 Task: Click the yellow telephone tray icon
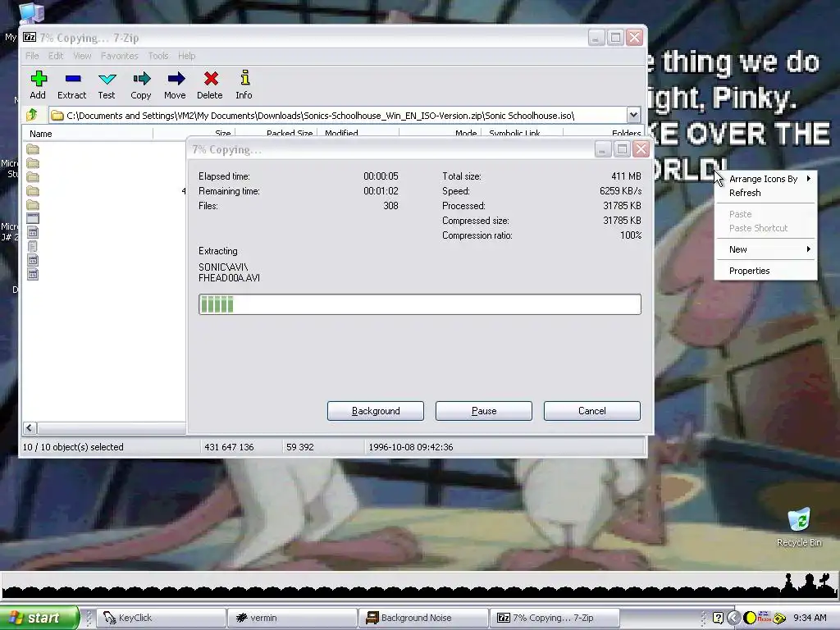point(779,619)
